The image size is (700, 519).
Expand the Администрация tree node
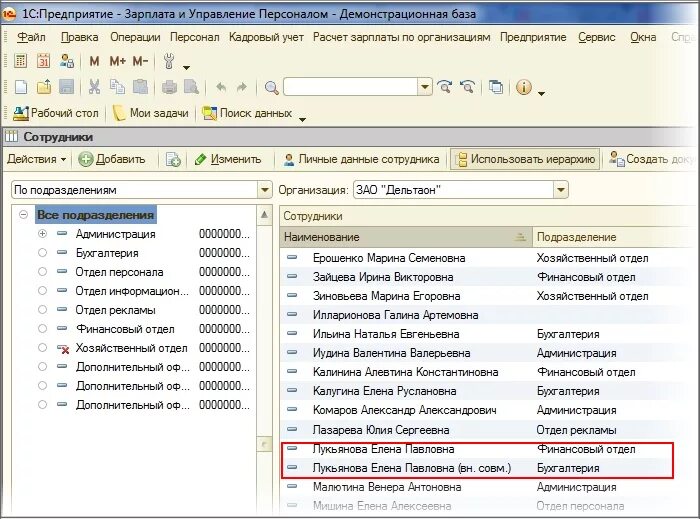[42, 233]
